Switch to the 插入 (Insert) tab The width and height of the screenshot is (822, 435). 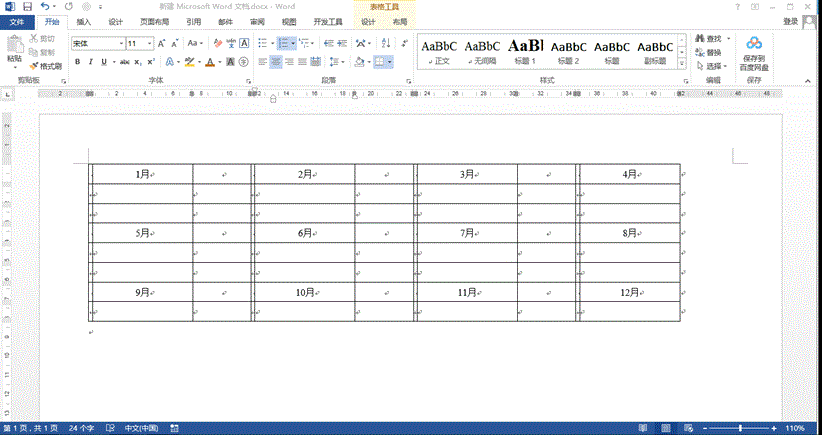click(84, 21)
